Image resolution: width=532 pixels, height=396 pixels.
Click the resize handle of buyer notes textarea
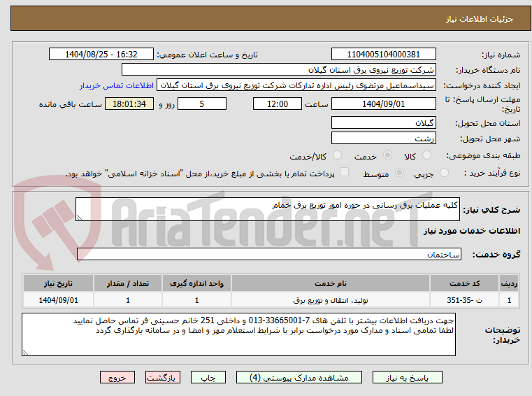coord(25,352)
